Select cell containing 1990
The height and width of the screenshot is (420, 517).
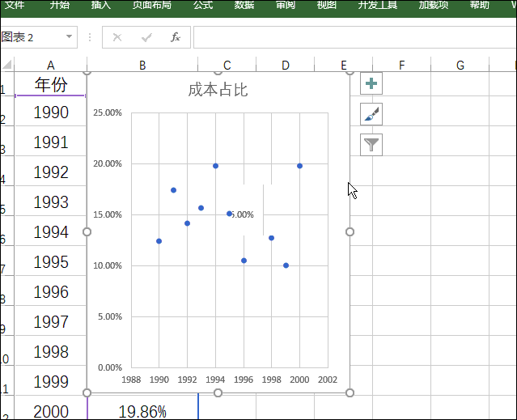pyautogui.click(x=50, y=112)
